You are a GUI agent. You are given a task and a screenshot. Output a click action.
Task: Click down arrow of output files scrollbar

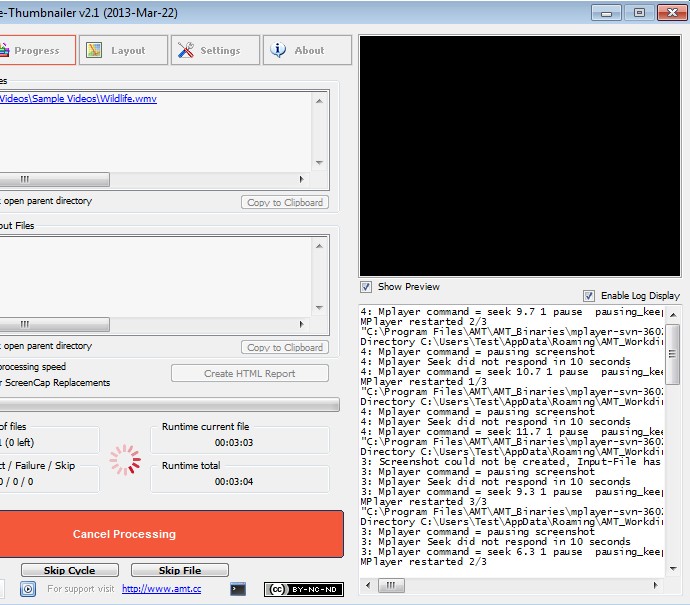pyautogui.click(x=319, y=308)
